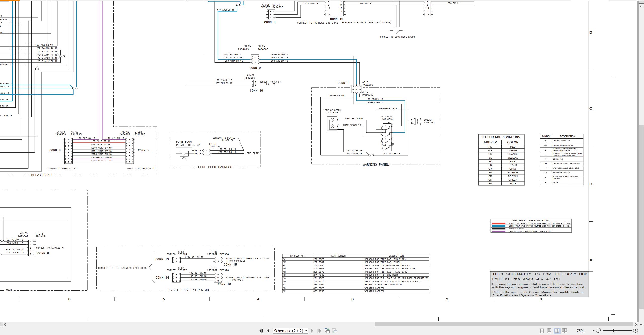Click the 'FORE BOOM PEDAL PRESS SW' label
This screenshot has width=644, height=335.
point(188,143)
